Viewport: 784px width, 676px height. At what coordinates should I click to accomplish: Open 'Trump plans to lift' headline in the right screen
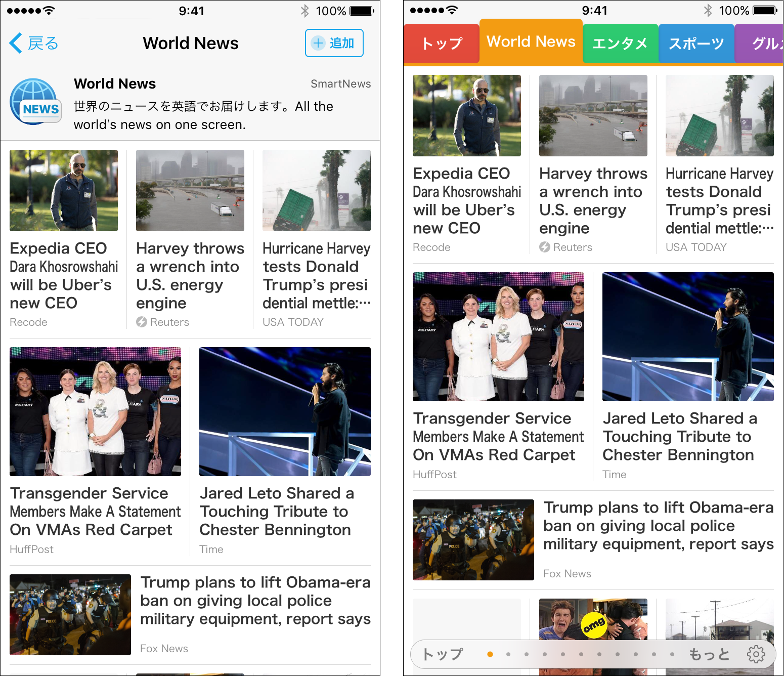tap(659, 526)
